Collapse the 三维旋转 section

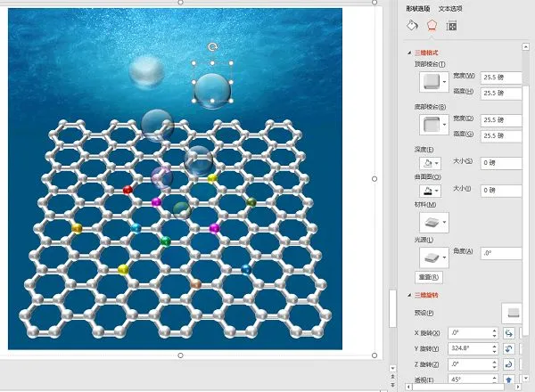409,295
